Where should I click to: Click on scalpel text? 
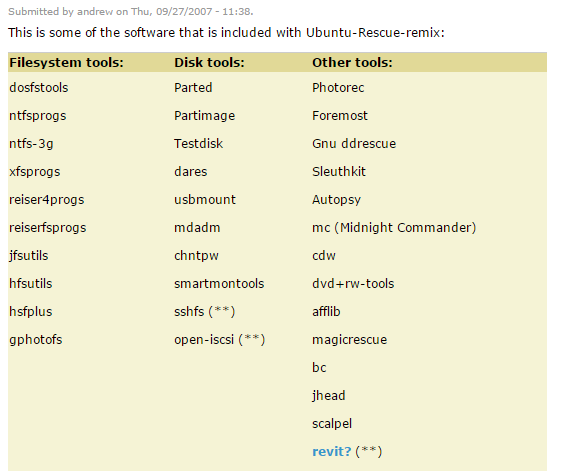tap(332, 424)
